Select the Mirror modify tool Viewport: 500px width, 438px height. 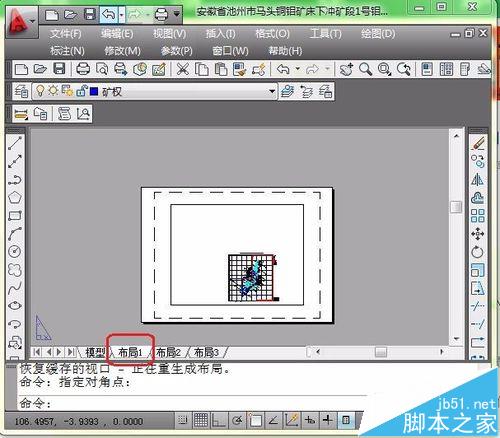pyautogui.click(x=477, y=180)
